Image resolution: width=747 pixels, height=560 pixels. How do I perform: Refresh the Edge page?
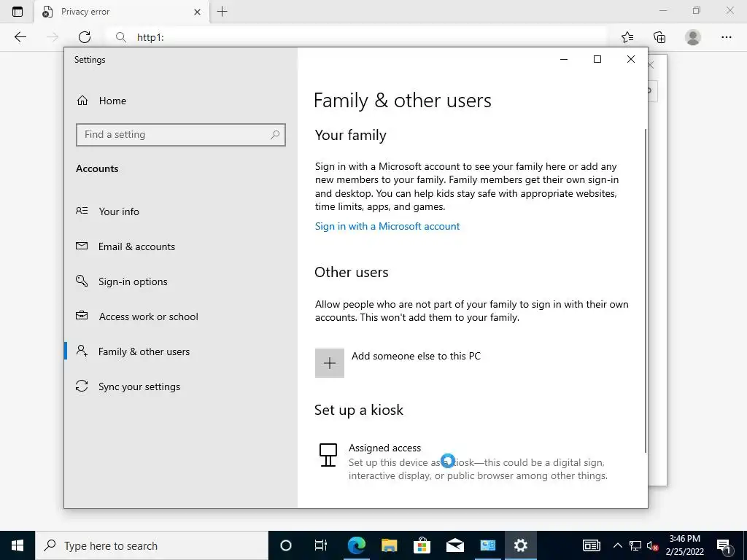pos(85,37)
